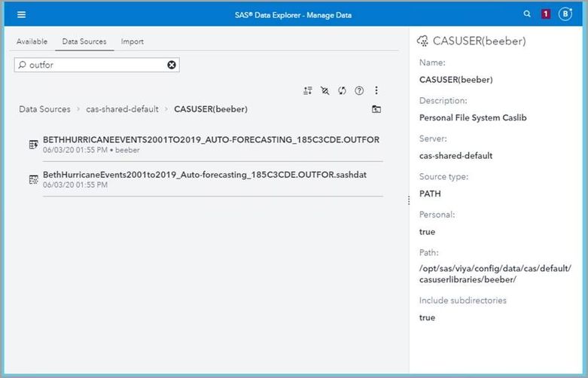The height and width of the screenshot is (378, 588).
Task: Select the uppercase BETHHURRICANEEVENTS OUTFOR in-memory table
Action: click(x=211, y=140)
